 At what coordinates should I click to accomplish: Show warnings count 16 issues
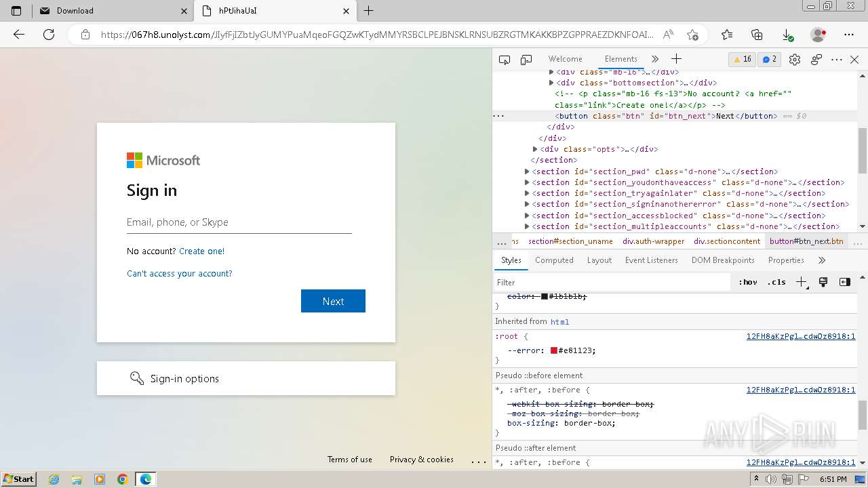[743, 60]
